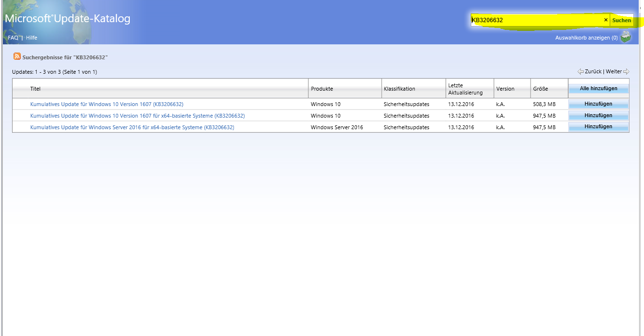Open the basket icon next to Auswahlkorb anzeigen
This screenshot has height=336, width=644.
(x=626, y=37)
